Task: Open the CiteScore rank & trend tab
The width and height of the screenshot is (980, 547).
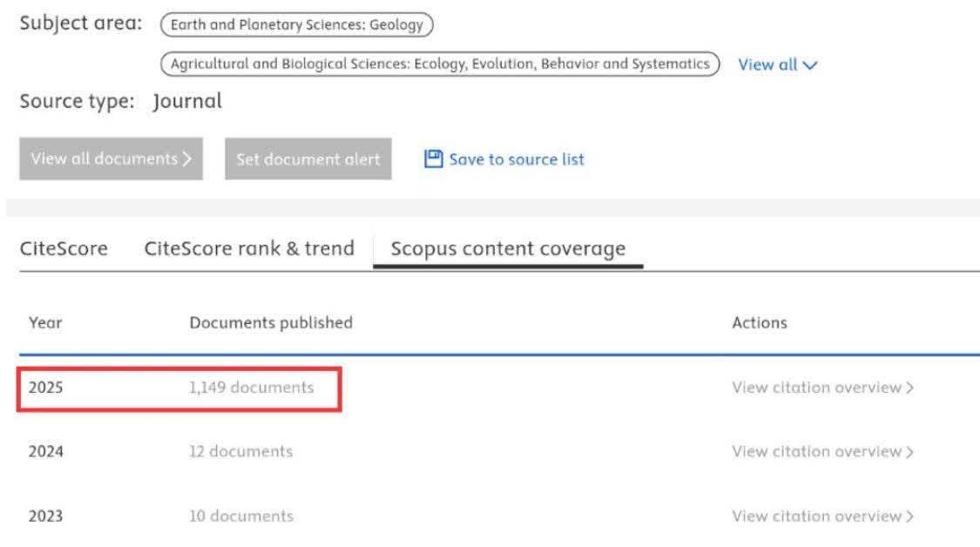Action: 249,248
